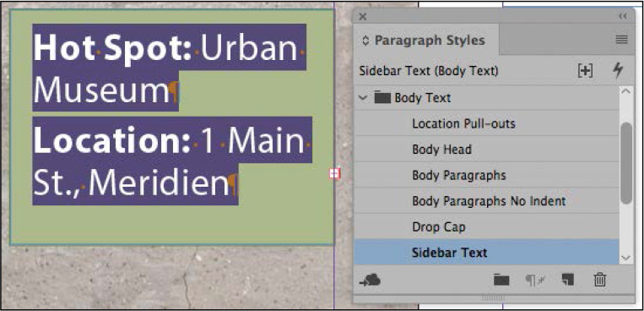The image size is (644, 311).
Task: Apply the Drop Cap style
Action: click(487, 226)
